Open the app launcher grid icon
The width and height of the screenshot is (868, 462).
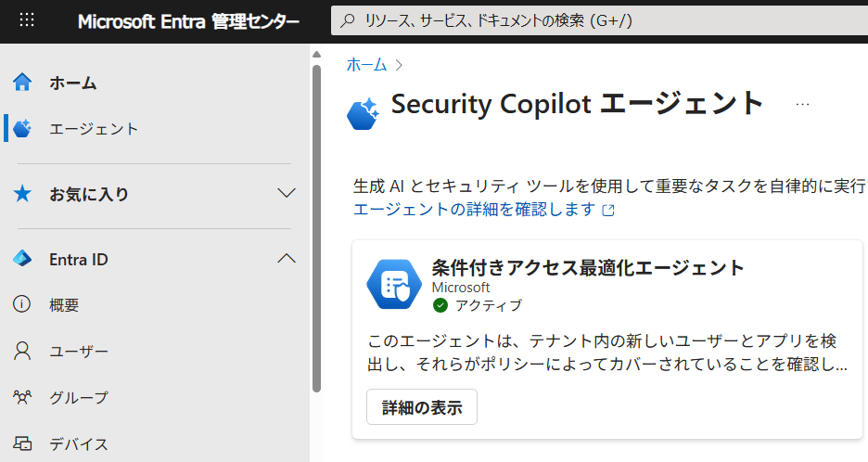pyautogui.click(x=27, y=20)
